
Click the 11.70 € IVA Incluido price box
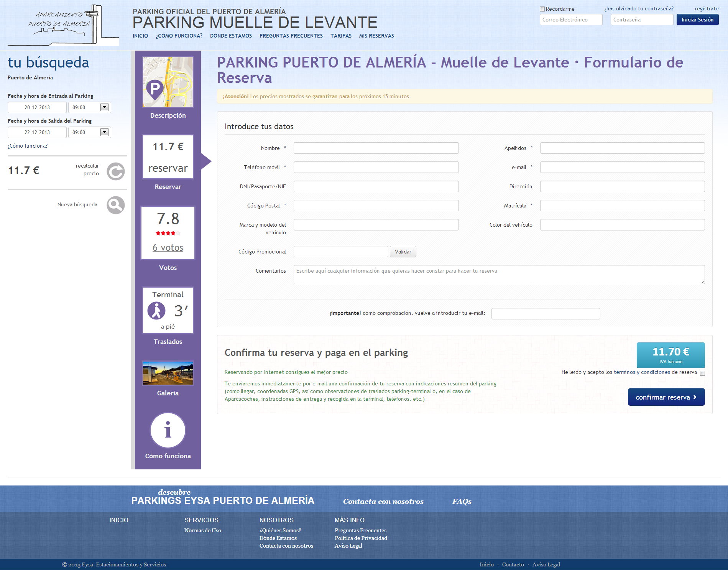point(670,355)
